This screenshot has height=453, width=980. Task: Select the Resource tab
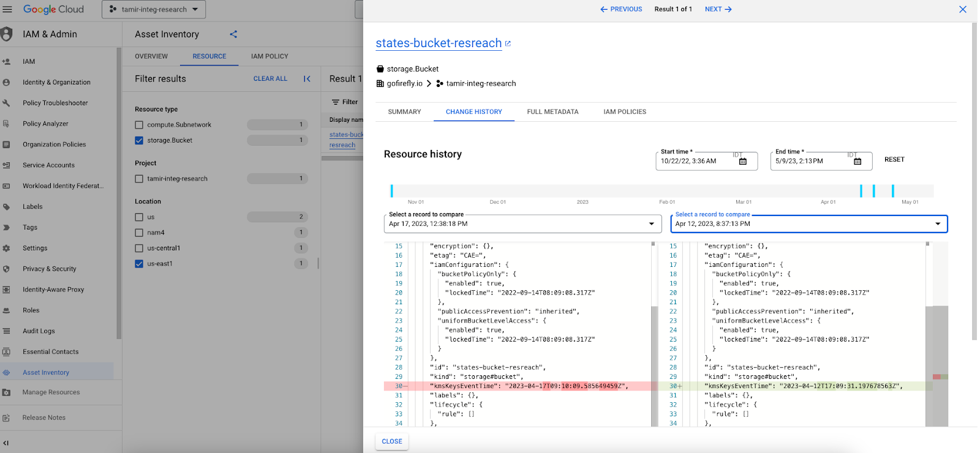click(209, 56)
